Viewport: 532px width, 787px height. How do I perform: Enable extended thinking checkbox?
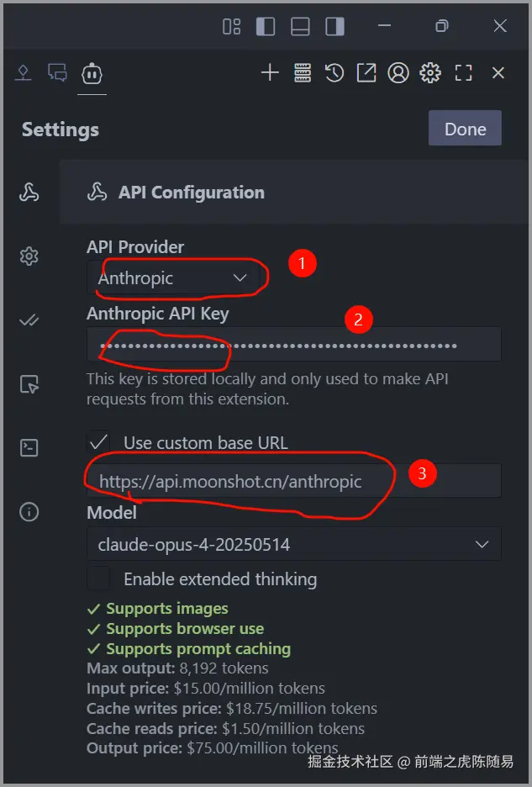pyautogui.click(x=99, y=578)
